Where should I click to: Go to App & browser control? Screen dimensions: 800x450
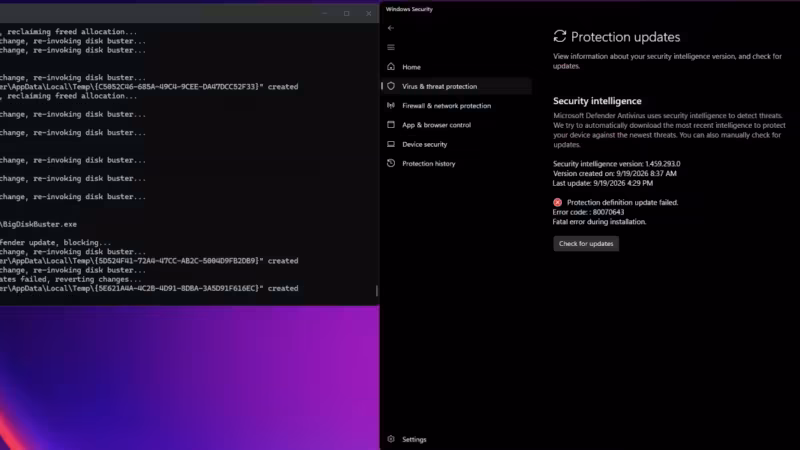[457, 124]
